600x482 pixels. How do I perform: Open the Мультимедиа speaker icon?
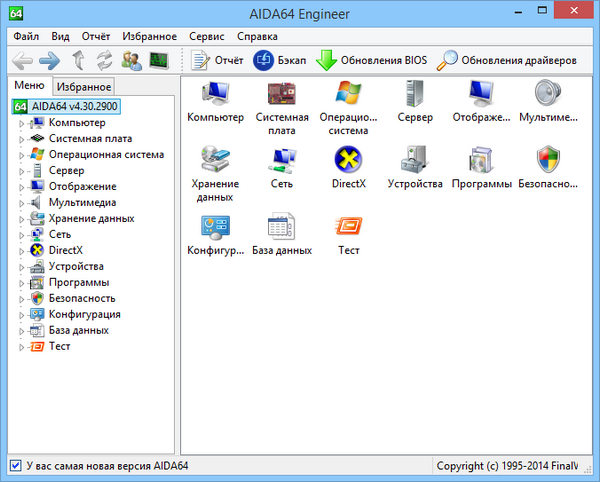pos(548,94)
